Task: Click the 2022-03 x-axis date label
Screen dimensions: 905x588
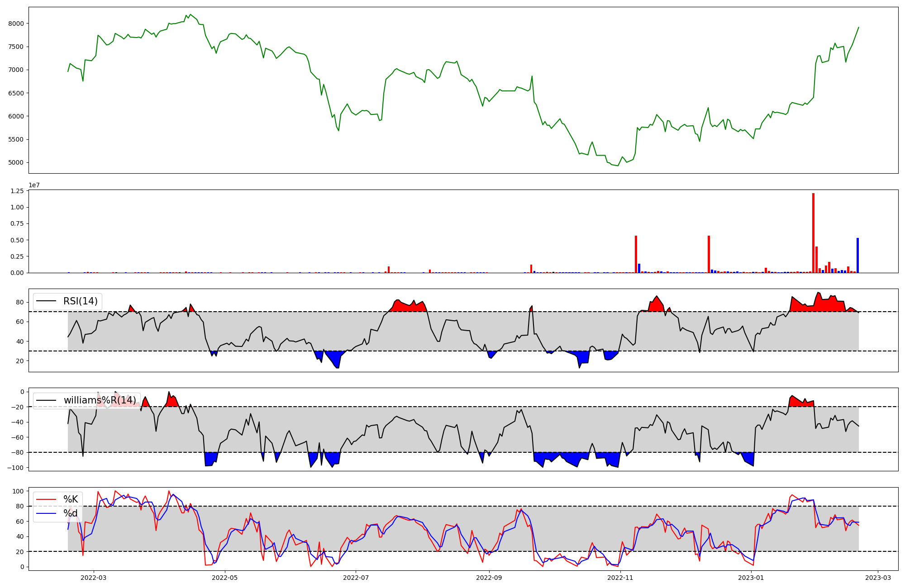Action: click(94, 578)
